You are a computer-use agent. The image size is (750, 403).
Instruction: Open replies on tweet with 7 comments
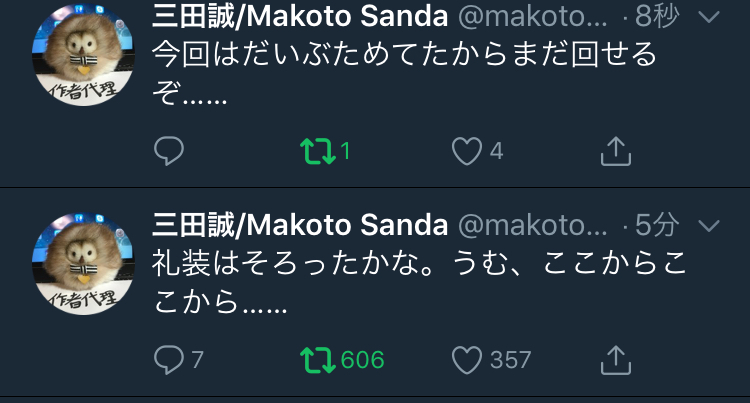[x=169, y=359]
